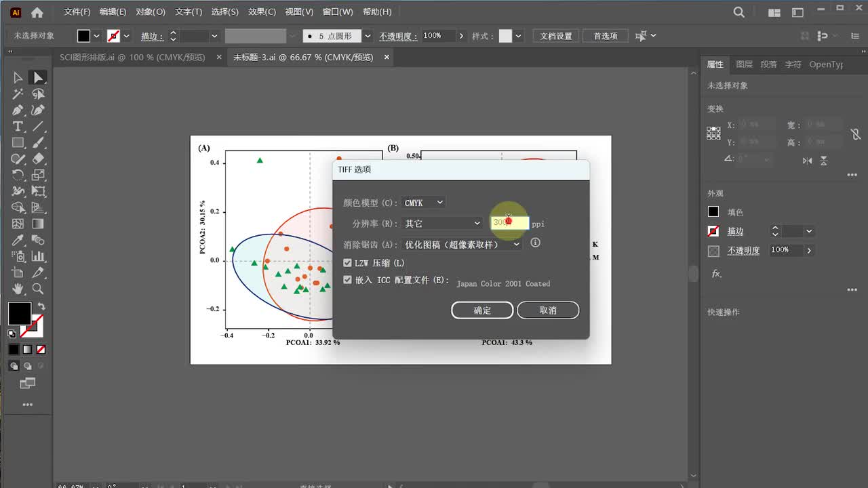Choose the Zoom magnifier tool
Image resolution: width=868 pixels, height=488 pixels.
click(38, 289)
